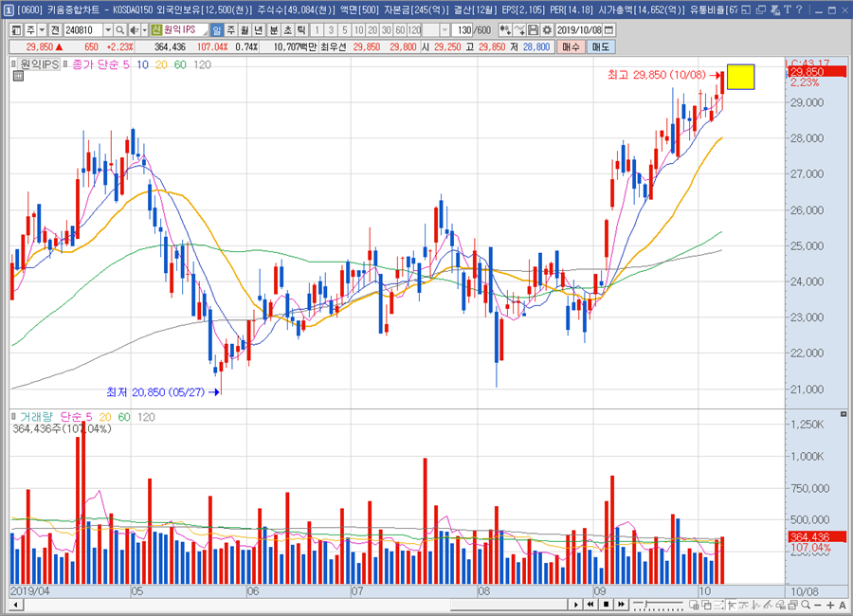Screen dimensions: 853x616
Task: Click the 매수 buy button
Action: (572, 46)
